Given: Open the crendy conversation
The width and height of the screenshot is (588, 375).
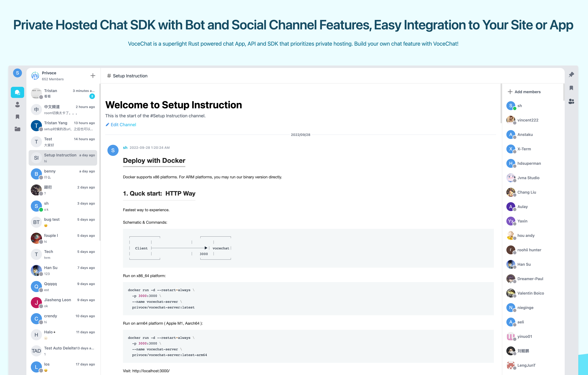Looking at the screenshot, I should [x=63, y=319].
